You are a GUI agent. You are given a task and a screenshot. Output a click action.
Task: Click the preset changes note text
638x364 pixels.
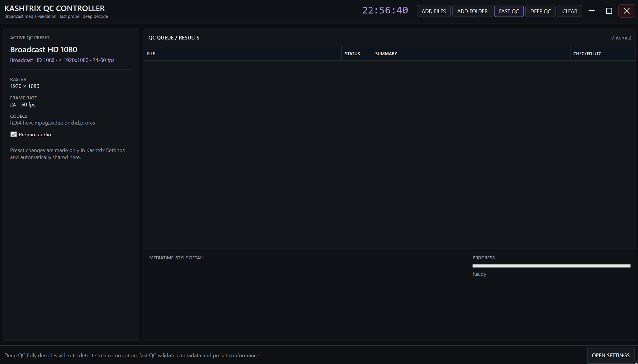[67, 154]
